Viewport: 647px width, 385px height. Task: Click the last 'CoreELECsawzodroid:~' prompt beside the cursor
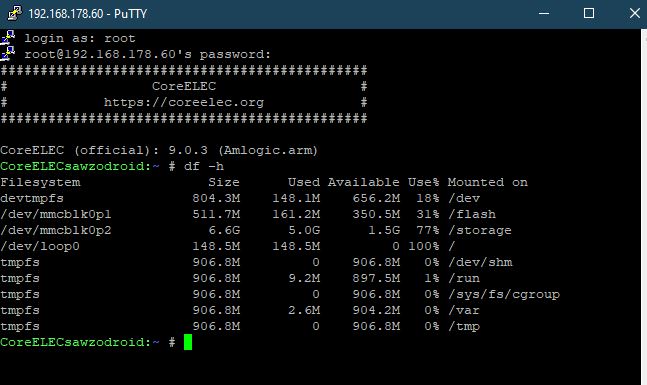click(x=80, y=342)
